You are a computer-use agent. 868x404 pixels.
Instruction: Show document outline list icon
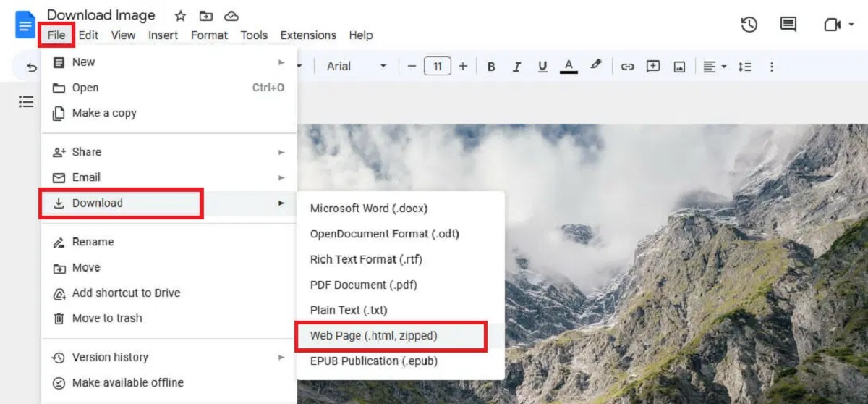coord(26,101)
